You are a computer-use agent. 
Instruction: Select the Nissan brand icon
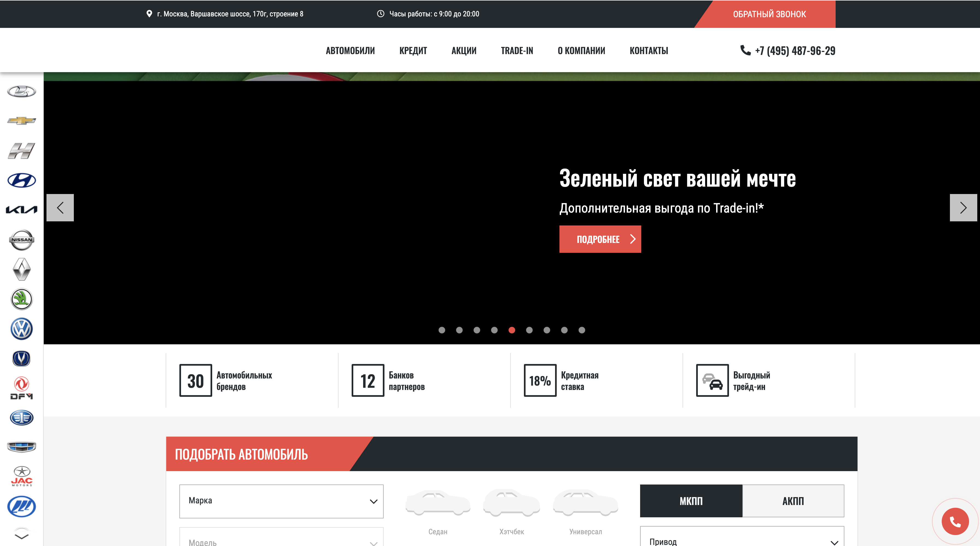pyautogui.click(x=22, y=240)
